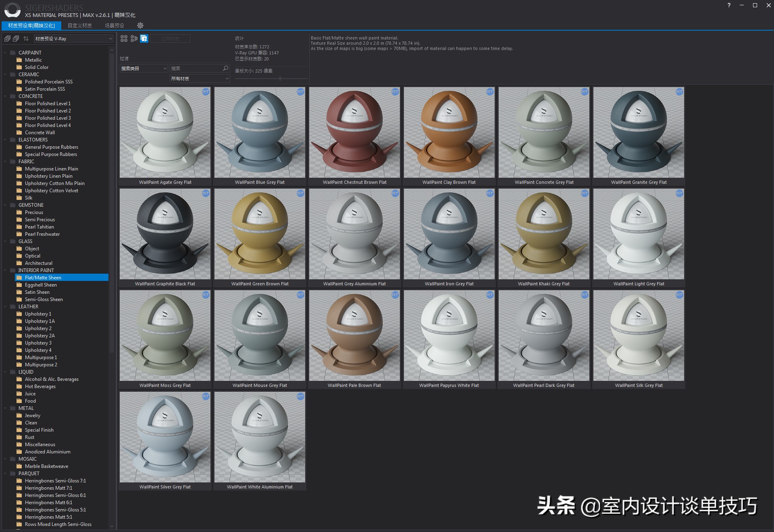The image size is (774, 532).
Task: Select the WallPaint Khaki Grey Flat thumbnail
Action: 544,234
